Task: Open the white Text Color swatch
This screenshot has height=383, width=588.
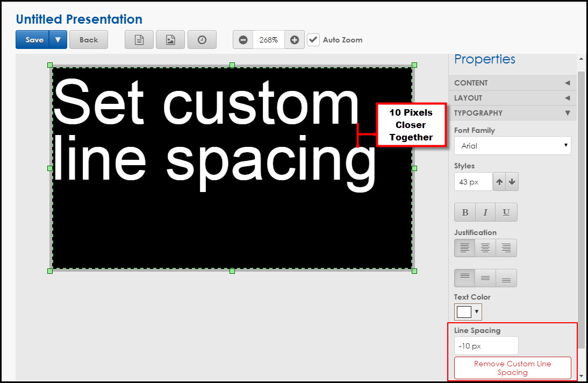Action: (463, 311)
